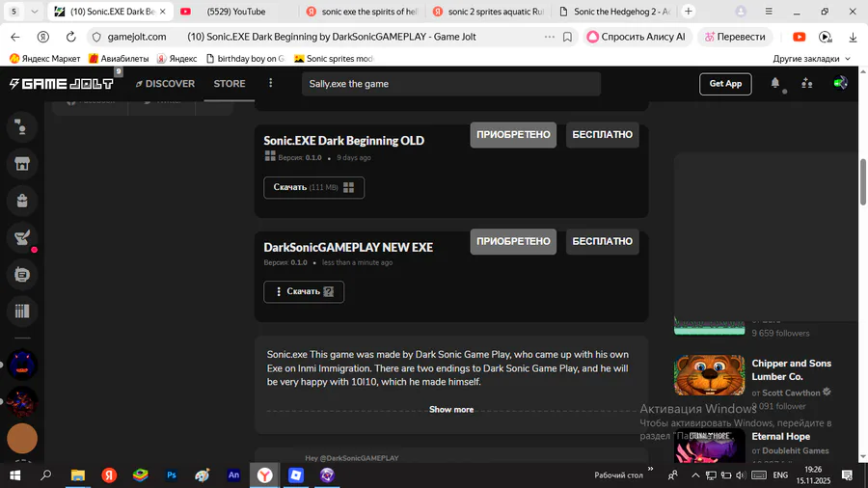This screenshot has height=488, width=868.
Task: Expand Другие закладки folder
Action: coord(811,58)
